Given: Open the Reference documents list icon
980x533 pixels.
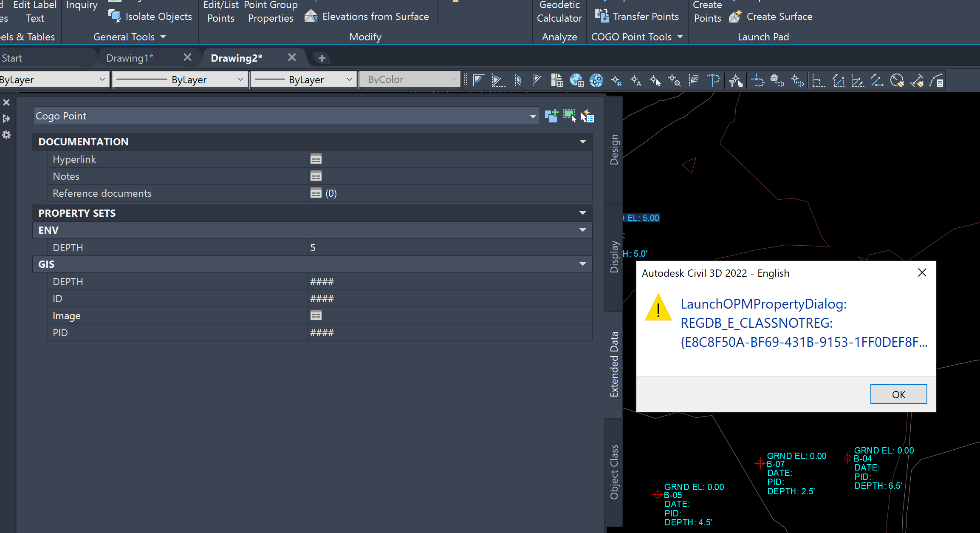Looking at the screenshot, I should [316, 193].
